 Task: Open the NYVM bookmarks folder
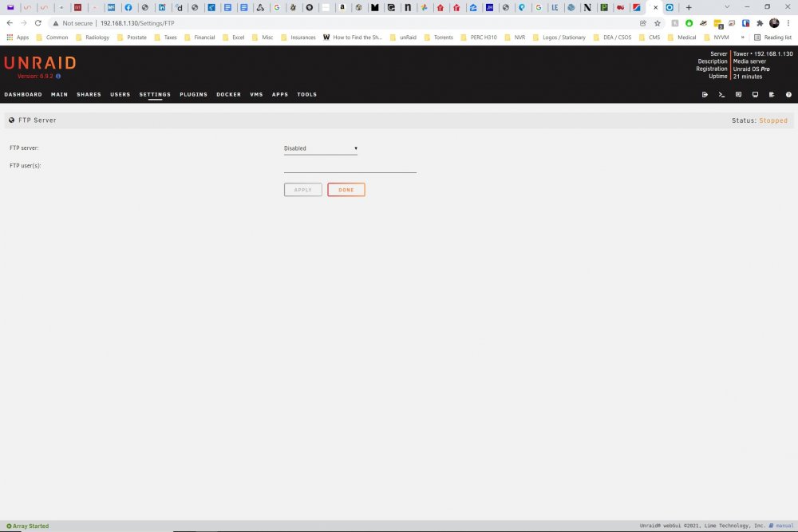coord(716,37)
